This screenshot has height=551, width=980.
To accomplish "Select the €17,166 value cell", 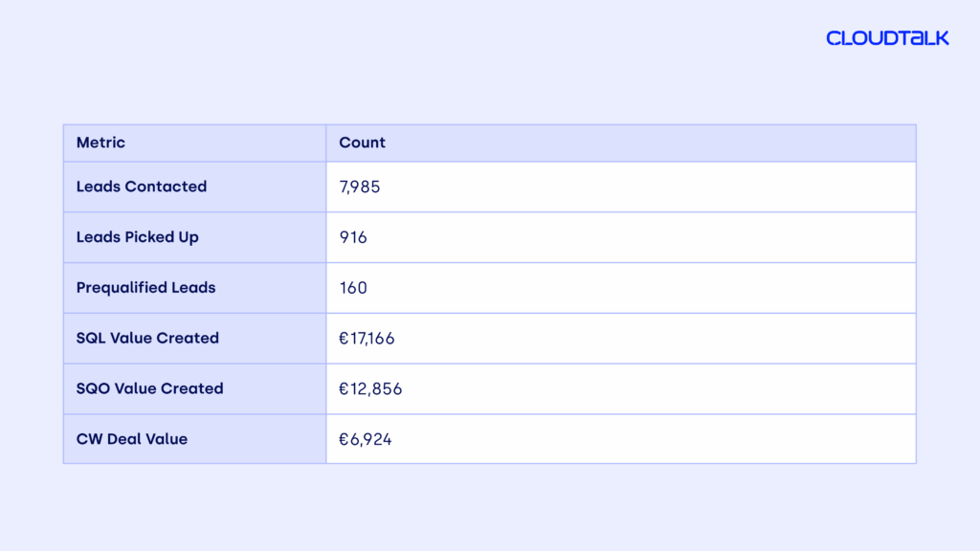I will coord(367,338).
